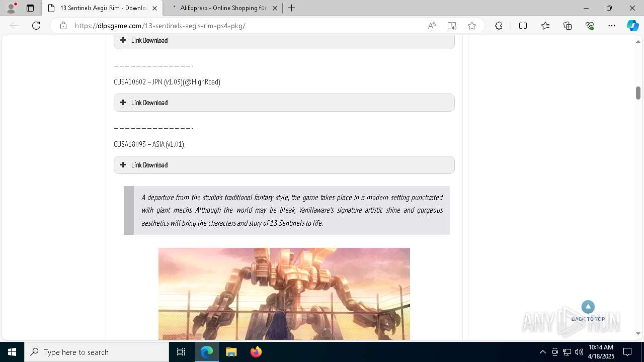The image size is (644, 362).
Task: Open volume control tray icon
Action: [x=579, y=352]
